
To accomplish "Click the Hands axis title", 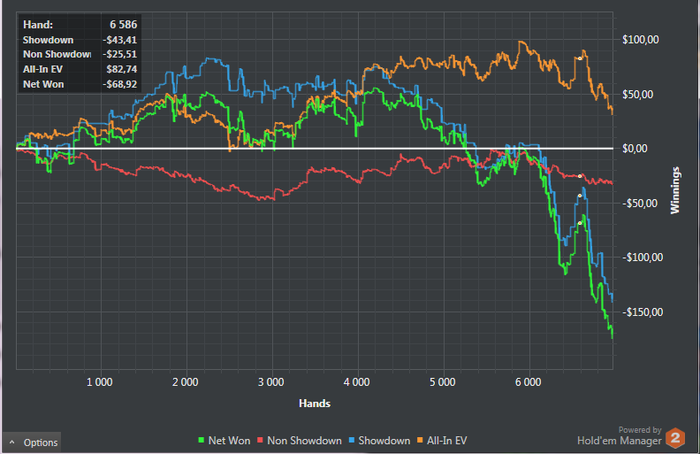I will coord(315,404).
